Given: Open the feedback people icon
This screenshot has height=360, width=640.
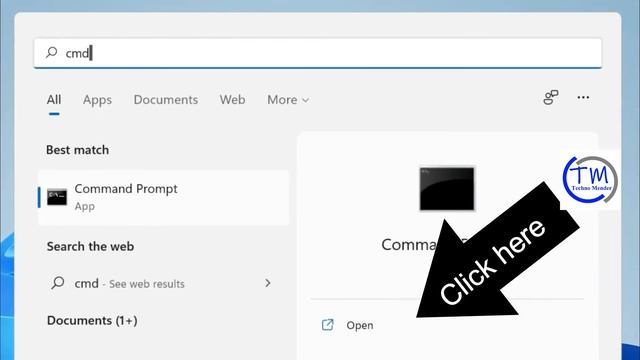Looking at the screenshot, I should point(551,98).
